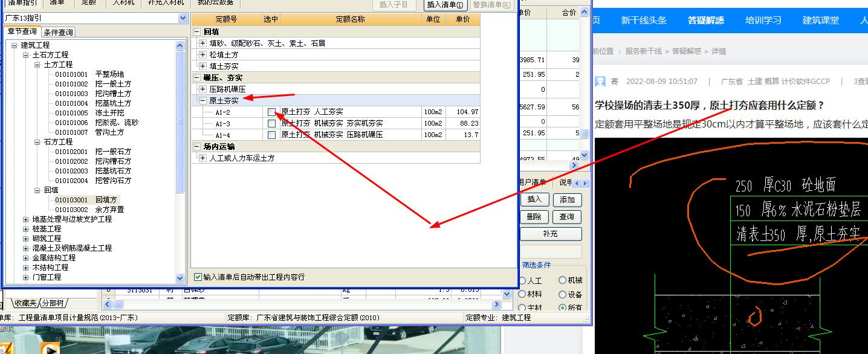Select tree item 010101003 挖沟槽土方
Screen dimensions: 868x354
(x=93, y=94)
